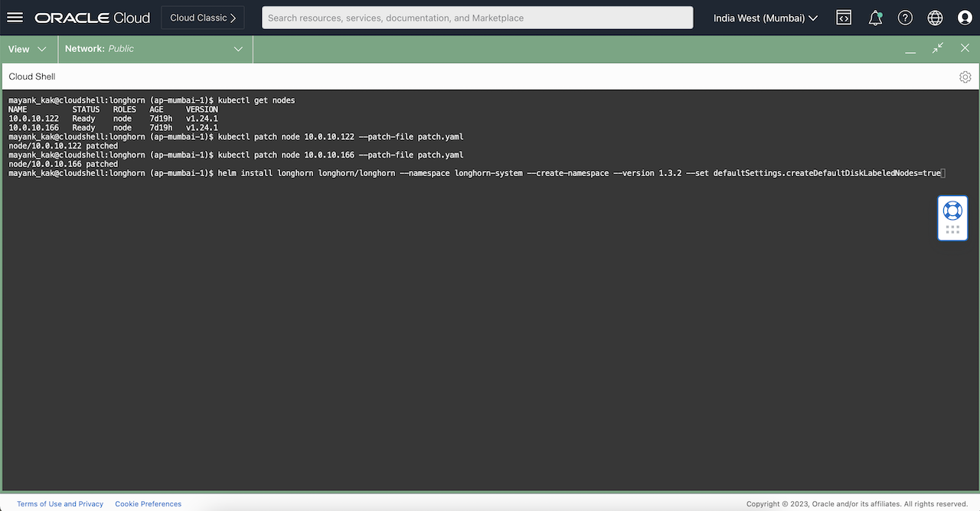Click the terminal cursor at the end of the command
This screenshot has width=980, height=511.
tap(943, 173)
